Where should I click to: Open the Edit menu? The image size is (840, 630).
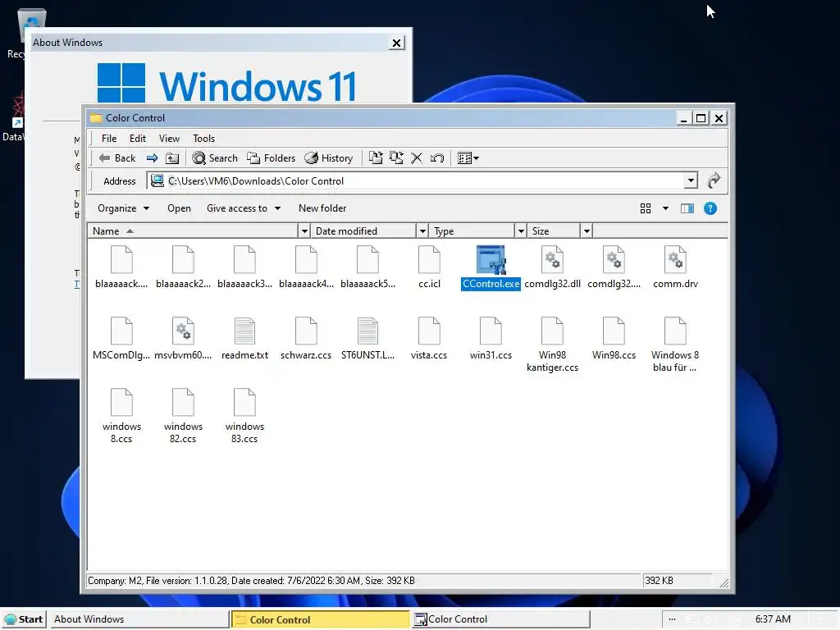[x=138, y=138]
